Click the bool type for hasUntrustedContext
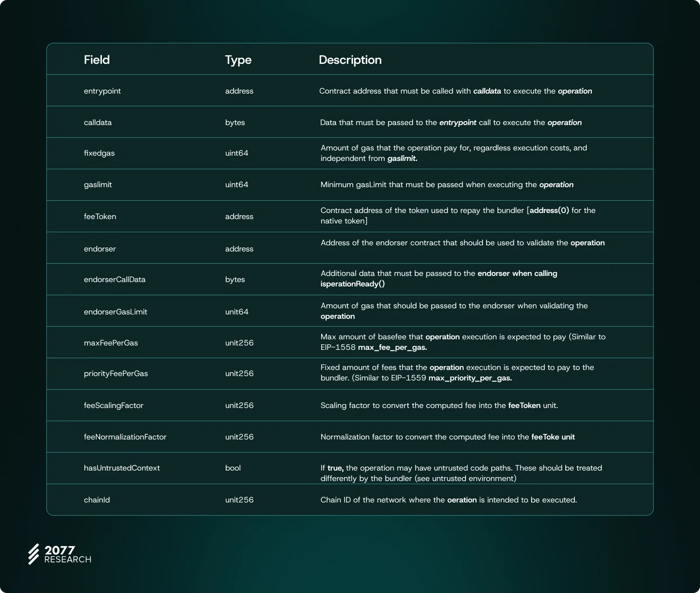The image size is (700, 593). point(233,468)
